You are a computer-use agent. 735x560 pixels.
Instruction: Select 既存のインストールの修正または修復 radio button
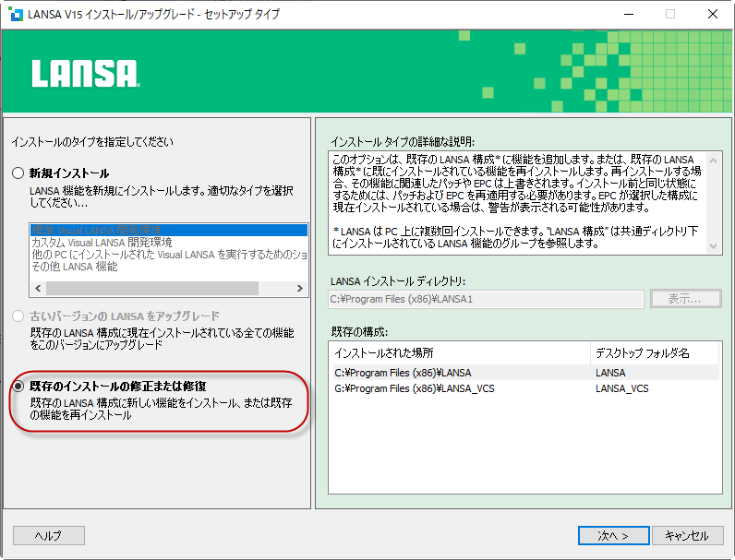pyautogui.click(x=18, y=387)
